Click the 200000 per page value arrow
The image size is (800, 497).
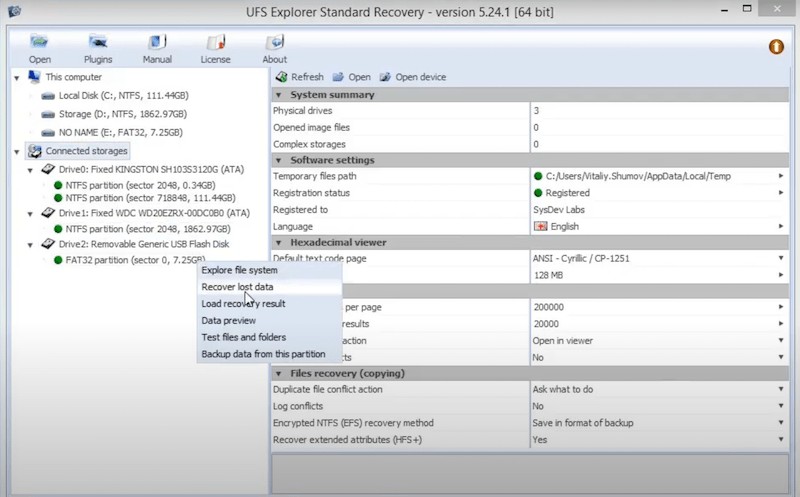(x=781, y=307)
